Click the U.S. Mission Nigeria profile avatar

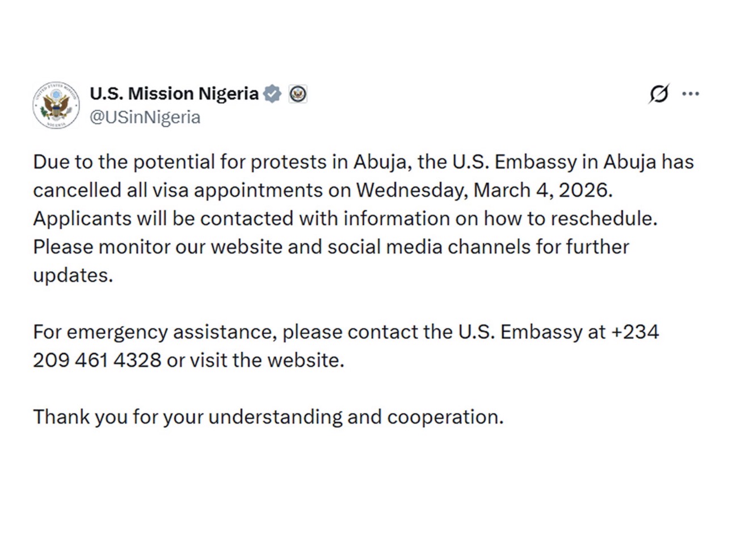point(56,105)
